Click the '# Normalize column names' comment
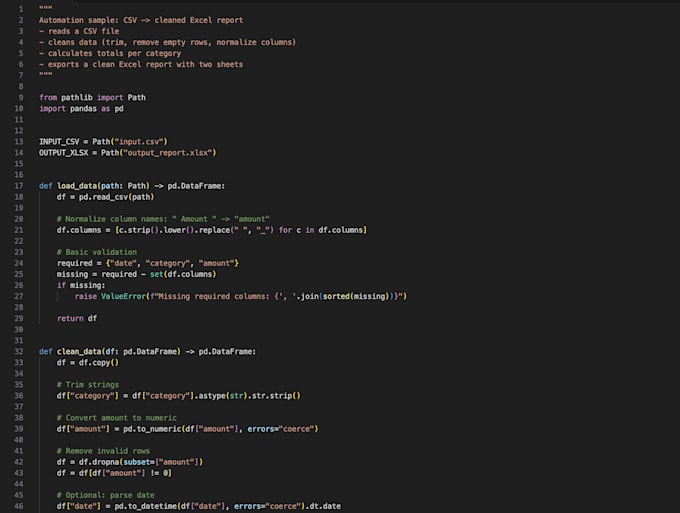 163,219
